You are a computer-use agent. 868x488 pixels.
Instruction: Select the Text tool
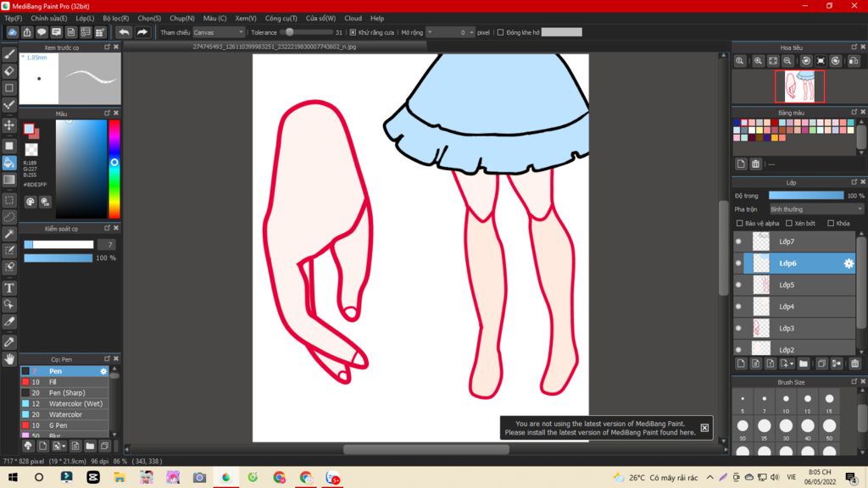pos(9,288)
